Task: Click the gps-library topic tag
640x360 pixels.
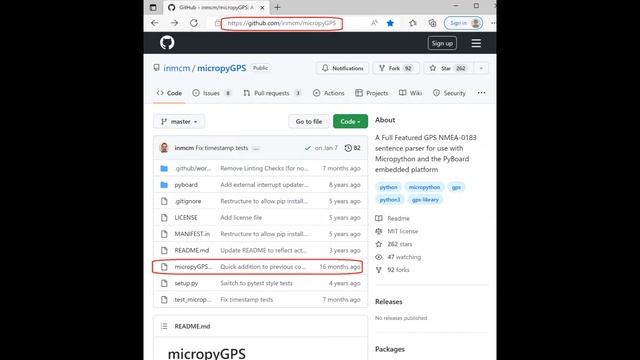Action: pyautogui.click(x=425, y=200)
